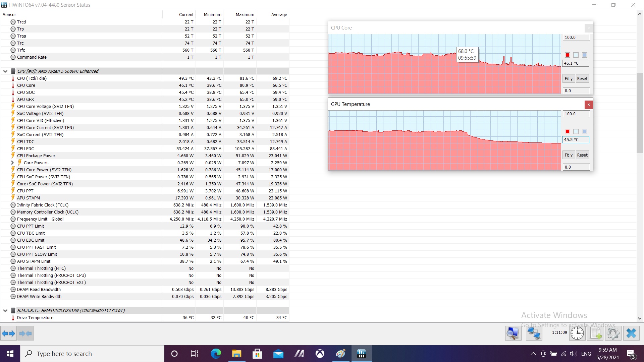Open the Mail app from the taskbar
Viewport: 644px width, 362px height.
coord(278,354)
